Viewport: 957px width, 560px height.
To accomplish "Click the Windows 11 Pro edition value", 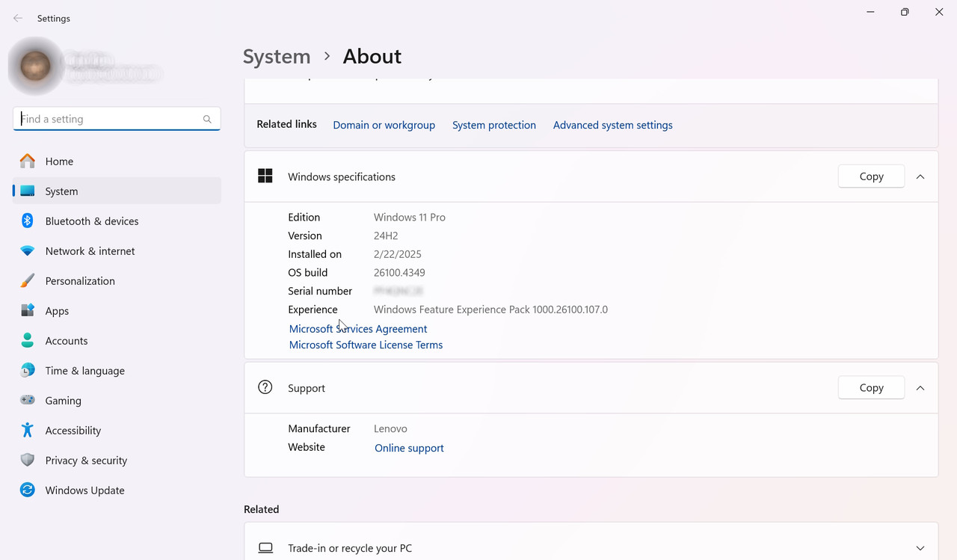I will coord(409,218).
